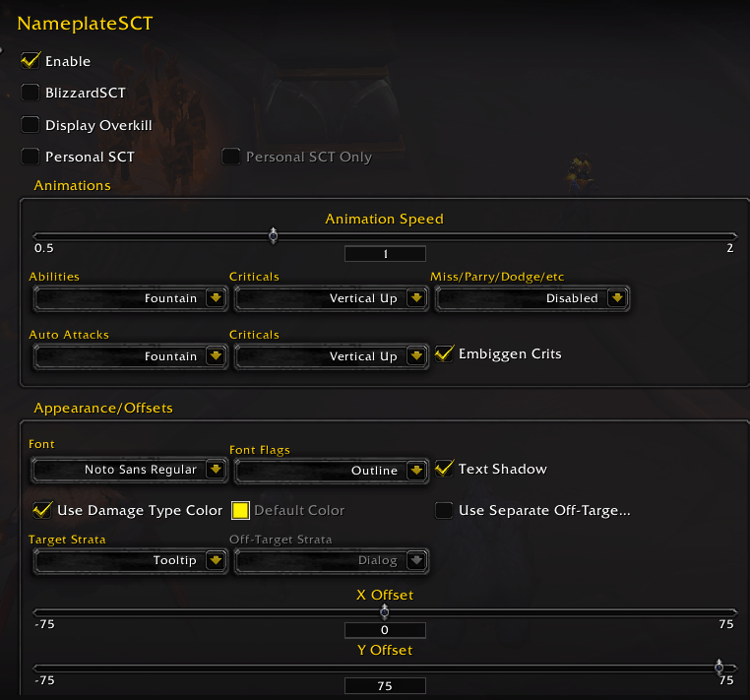Uncheck Embiggen Crits
Image resolution: width=750 pixels, height=700 pixels.
444,353
